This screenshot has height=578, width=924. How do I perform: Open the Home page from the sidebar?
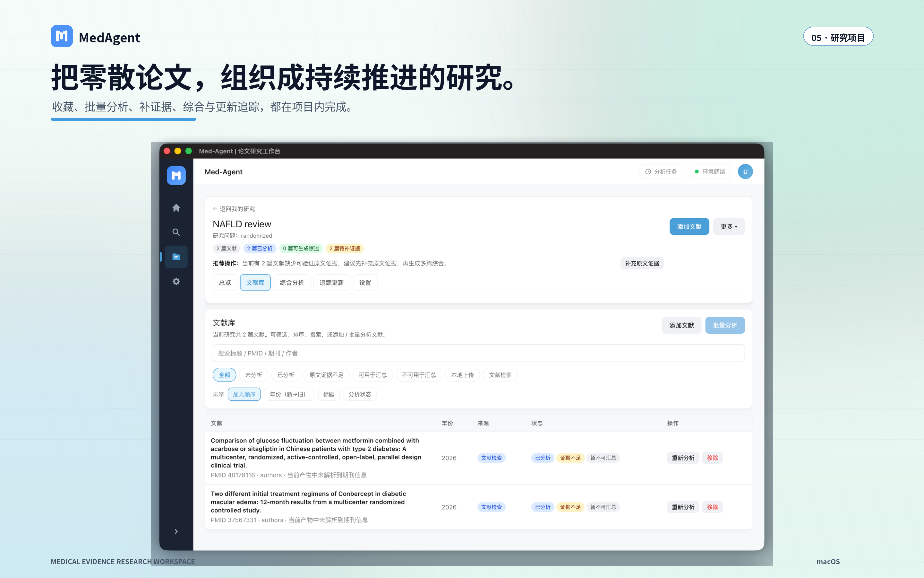[176, 207]
